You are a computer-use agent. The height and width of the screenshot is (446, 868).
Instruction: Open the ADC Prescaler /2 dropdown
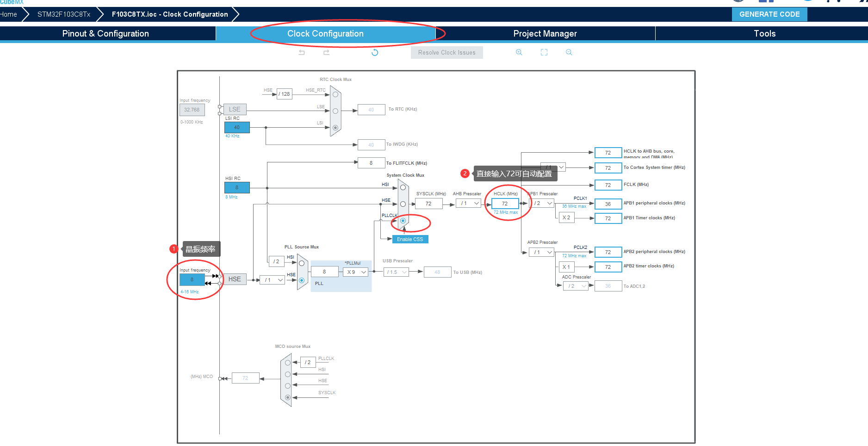(x=576, y=286)
